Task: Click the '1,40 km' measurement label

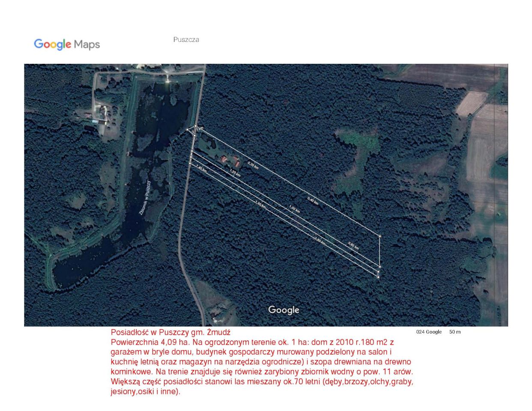Action: point(201,168)
